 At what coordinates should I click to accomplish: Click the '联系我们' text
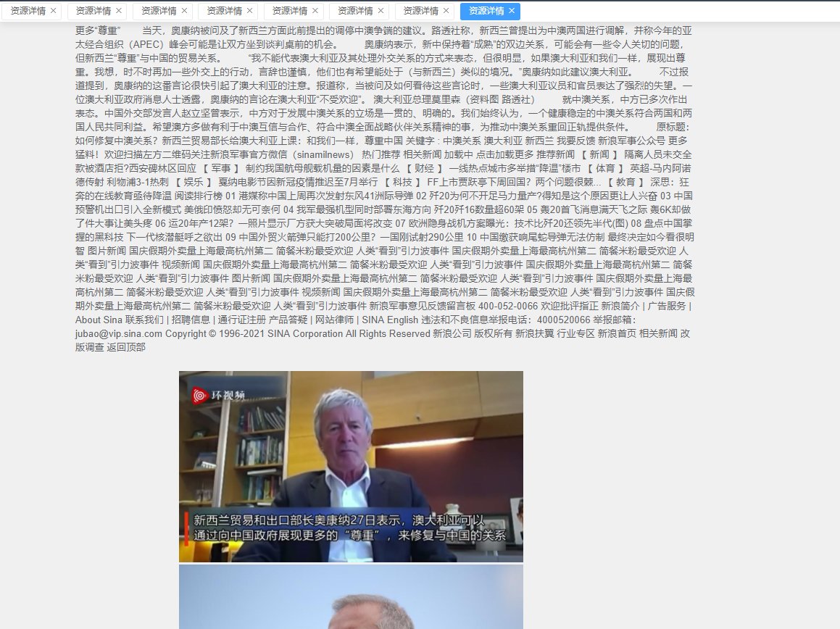(145, 320)
